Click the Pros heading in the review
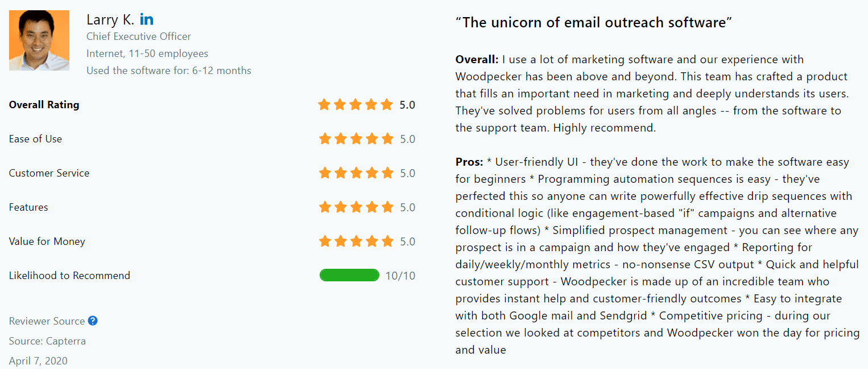Viewport: 868px width, 369px height. (x=469, y=162)
